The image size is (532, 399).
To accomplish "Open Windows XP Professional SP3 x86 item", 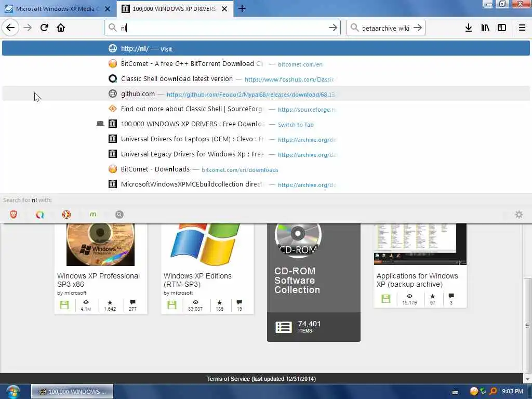I will click(98, 280).
